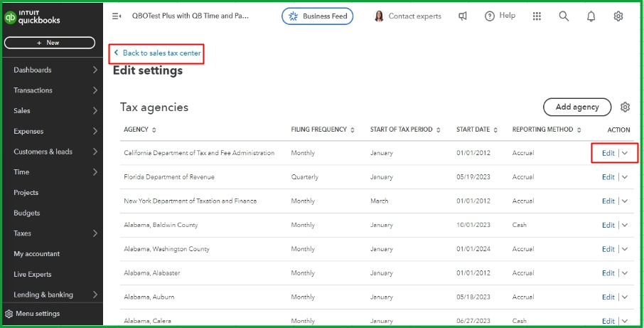Click the Add agency button
This screenshot has width=644, height=328.
click(576, 107)
